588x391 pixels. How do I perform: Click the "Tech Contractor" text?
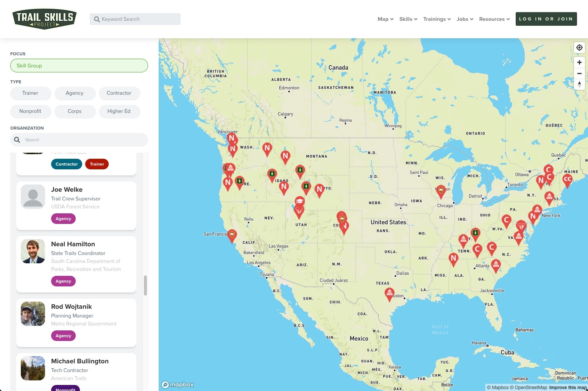tap(70, 370)
